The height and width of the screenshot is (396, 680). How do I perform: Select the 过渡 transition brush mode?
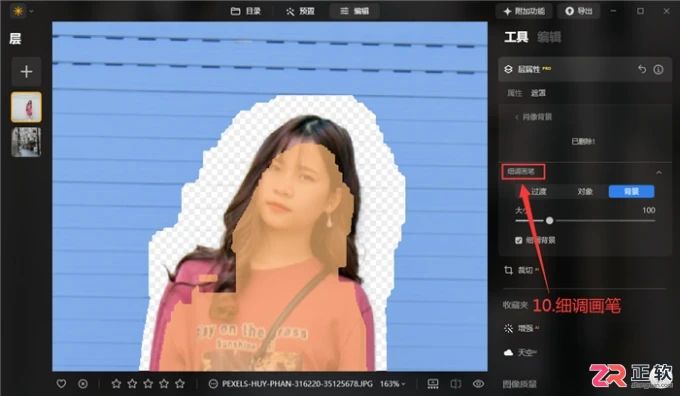[x=539, y=191]
